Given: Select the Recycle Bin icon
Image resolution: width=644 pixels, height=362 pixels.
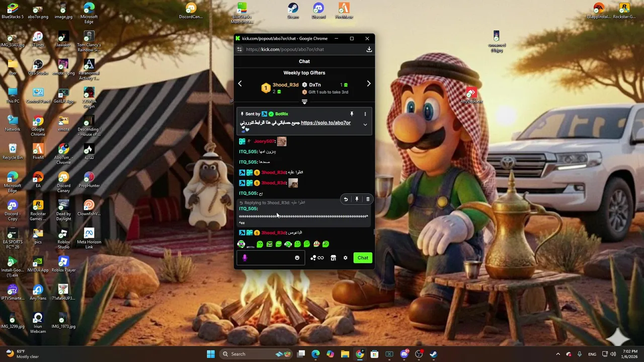Looking at the screenshot, I should [13, 152].
